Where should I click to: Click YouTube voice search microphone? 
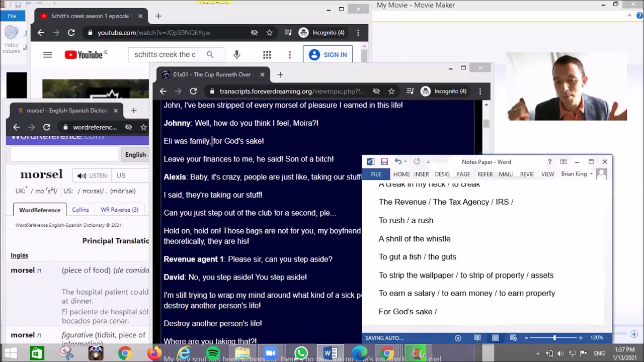pyautogui.click(x=237, y=55)
